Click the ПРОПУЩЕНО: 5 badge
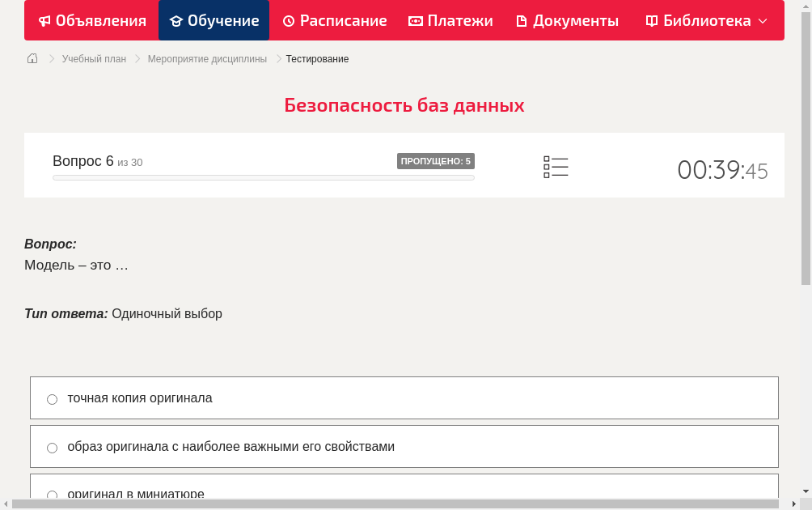Screen dimensions: 812x510 (436, 161)
